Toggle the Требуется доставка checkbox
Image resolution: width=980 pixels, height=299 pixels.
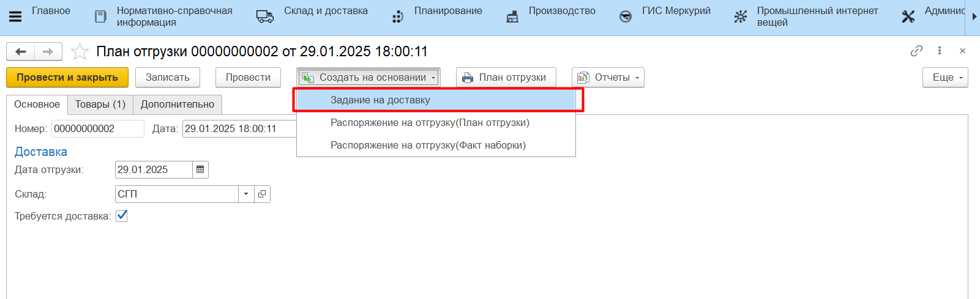tap(122, 215)
